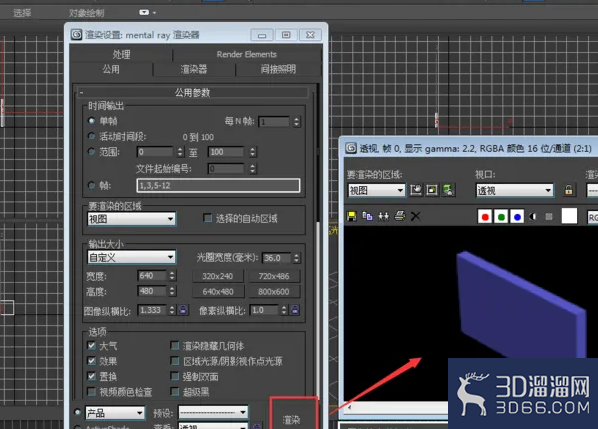Screen dimensions: 598x429
Task: Switch to the 公用 tab
Action: coord(111,69)
